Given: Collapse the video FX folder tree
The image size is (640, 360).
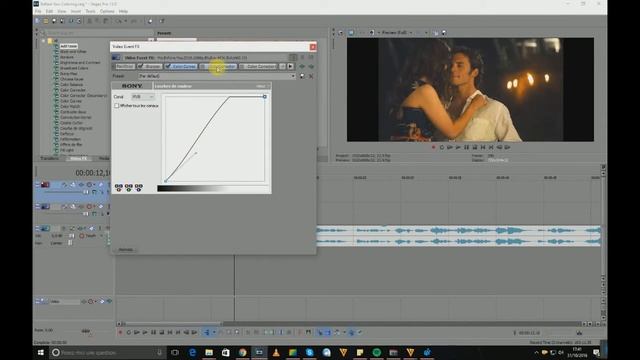Looking at the screenshot, I should tap(44, 41).
